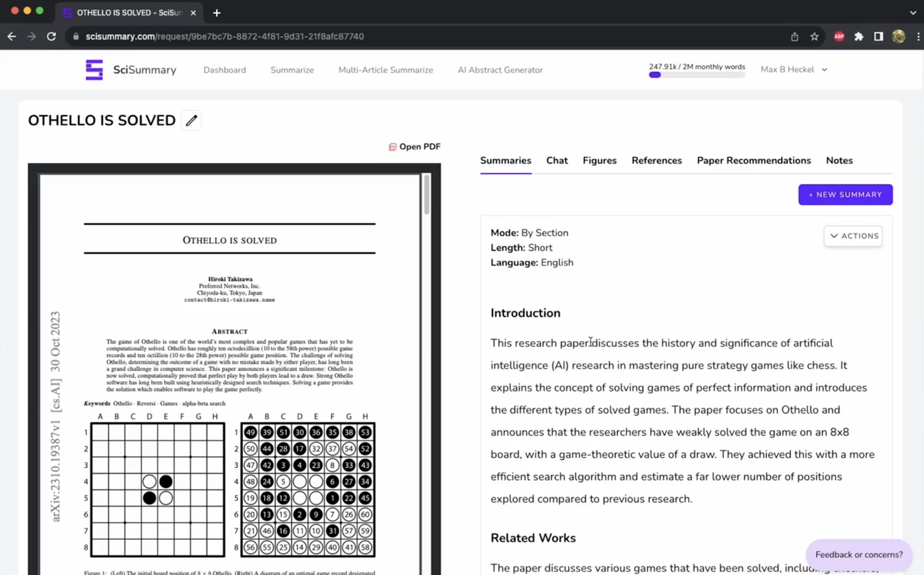Open PDF link text
This screenshot has height=575, width=924.
(x=420, y=147)
